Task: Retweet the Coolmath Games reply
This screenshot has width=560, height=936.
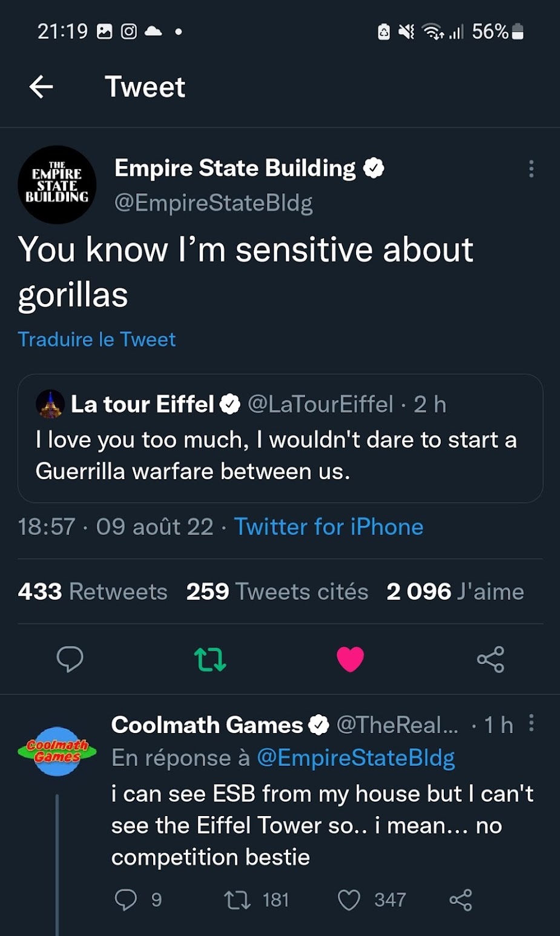Action: click(x=237, y=900)
